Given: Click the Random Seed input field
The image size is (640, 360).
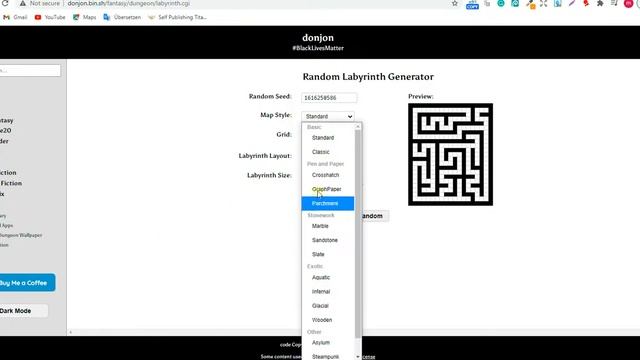Looking at the screenshot, I should coord(329,98).
